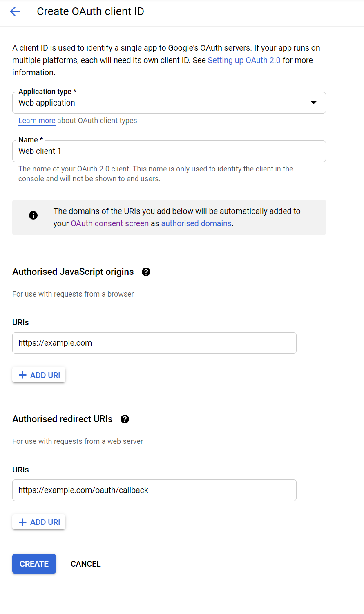Open the Setting up OAuth 2.0 link
The height and width of the screenshot is (614, 364).
pyautogui.click(x=244, y=60)
